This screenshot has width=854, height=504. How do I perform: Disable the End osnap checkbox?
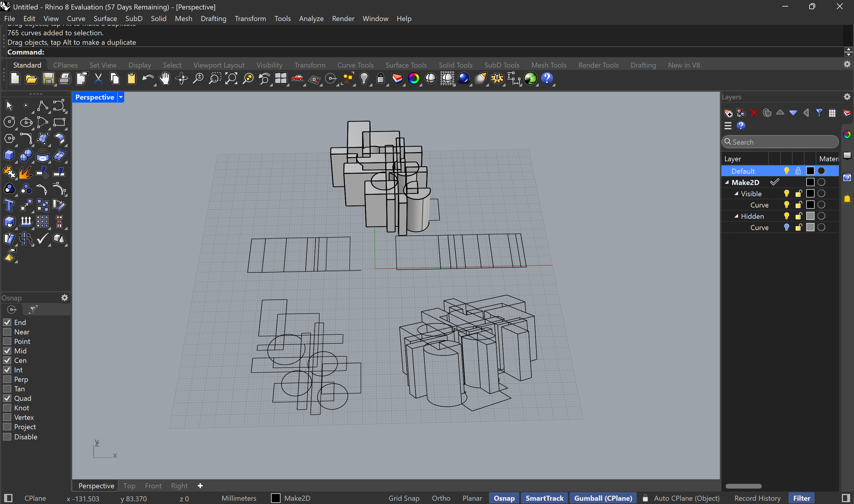tap(7, 322)
